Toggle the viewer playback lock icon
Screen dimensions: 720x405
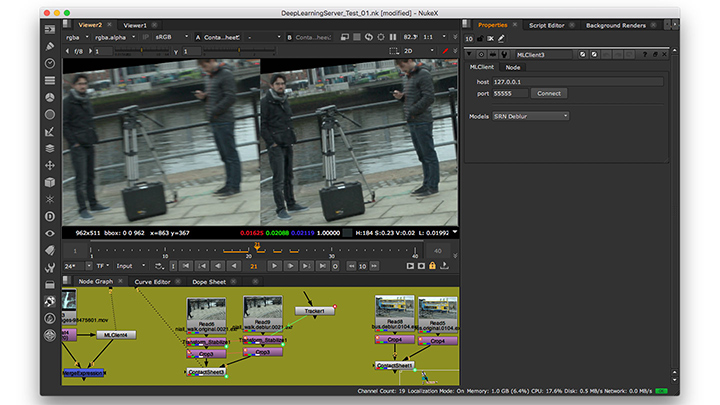[432, 266]
